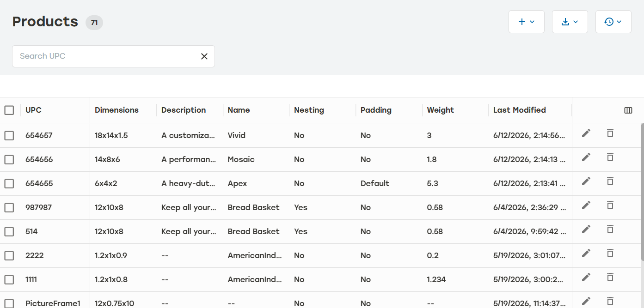Delete the PictureFrame1 product row

[610, 301]
